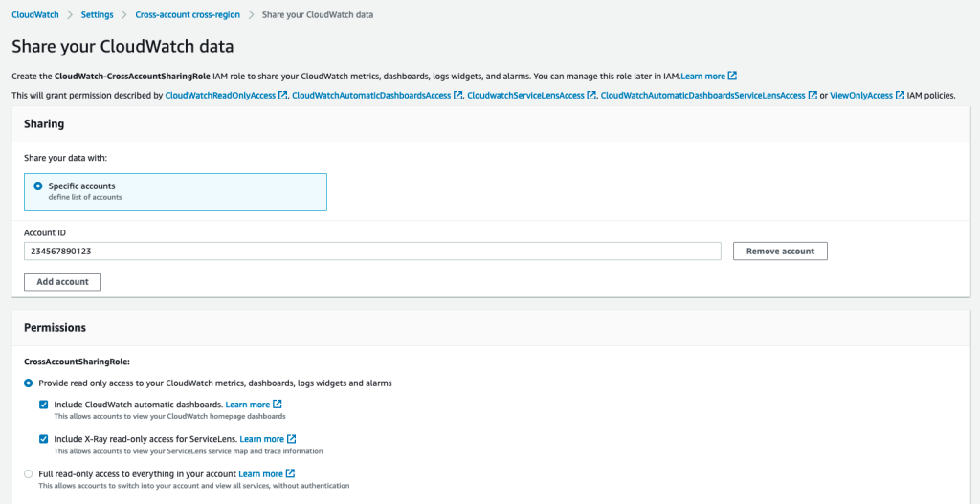Open the CloudwatchServiceLensAccess policy link
Screen dimensions: 980x504
(525, 96)
